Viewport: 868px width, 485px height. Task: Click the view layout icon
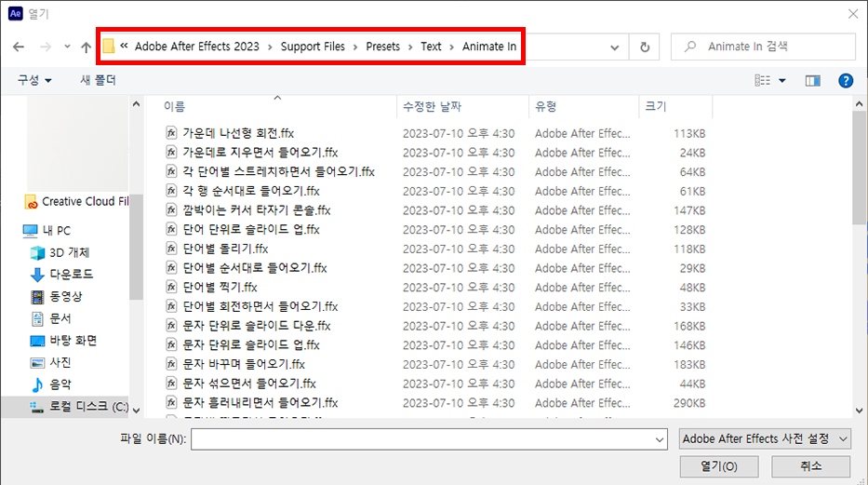[764, 81]
